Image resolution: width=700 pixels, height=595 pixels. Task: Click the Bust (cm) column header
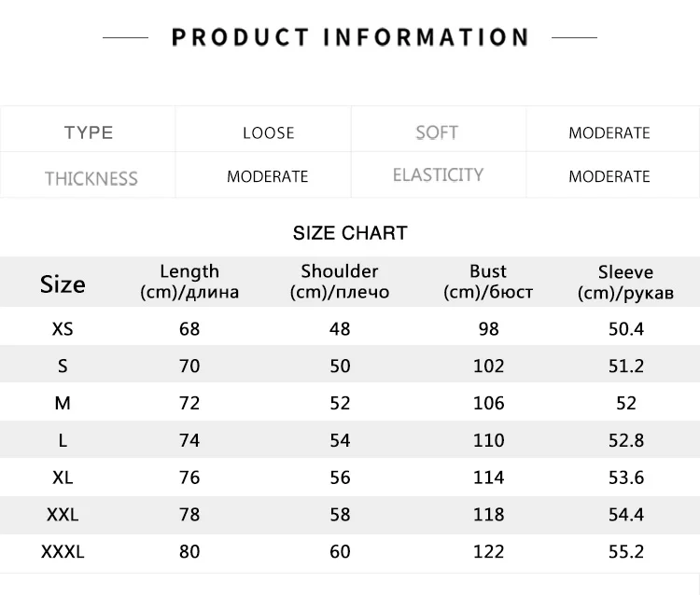[x=488, y=282]
